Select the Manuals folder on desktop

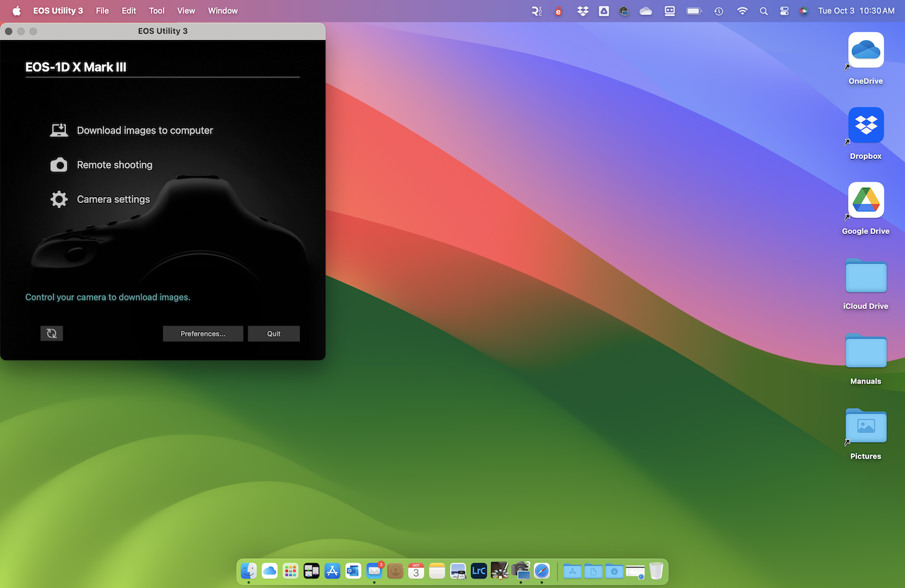866,351
